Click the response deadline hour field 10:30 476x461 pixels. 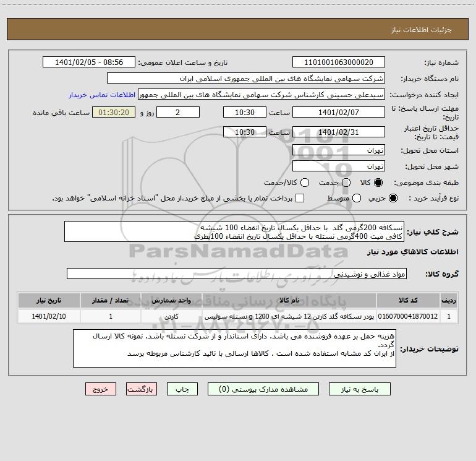pos(245,112)
